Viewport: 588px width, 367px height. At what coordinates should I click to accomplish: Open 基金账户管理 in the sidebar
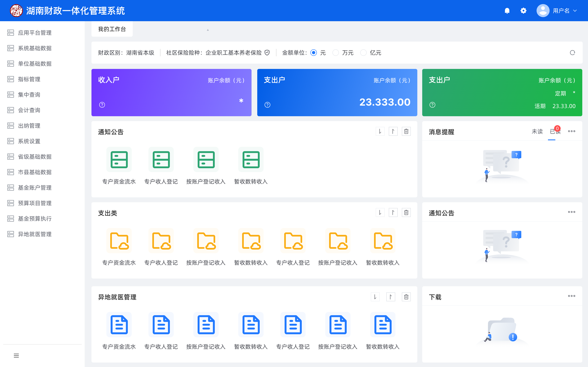[35, 188]
